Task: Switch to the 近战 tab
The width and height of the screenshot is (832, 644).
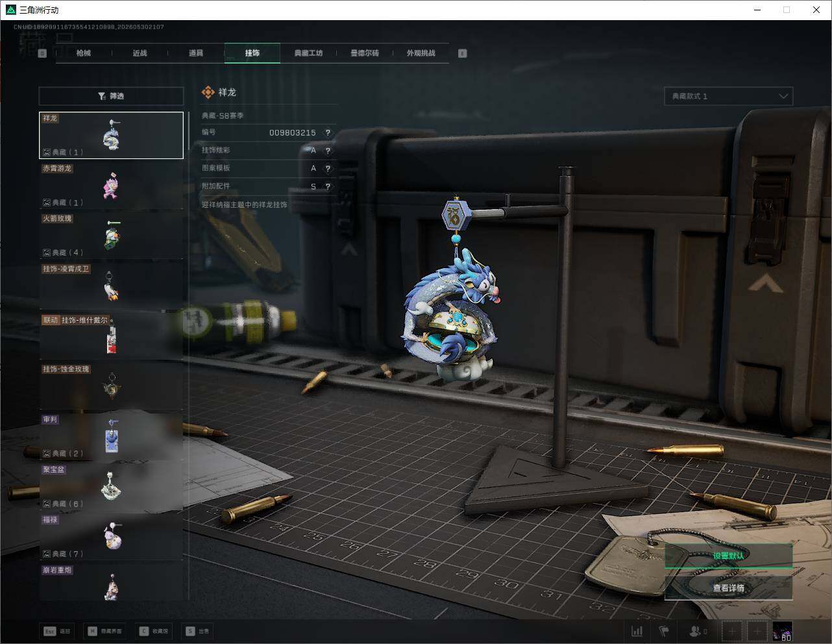Action: (x=140, y=53)
